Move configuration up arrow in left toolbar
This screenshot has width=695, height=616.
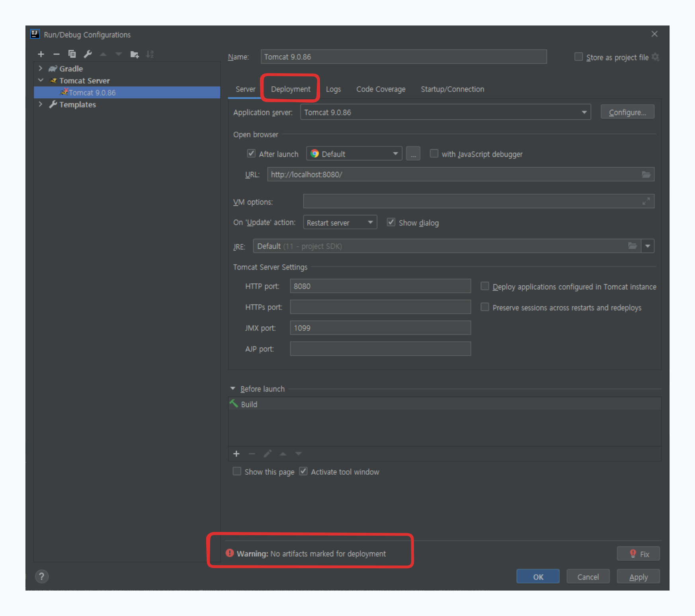(103, 54)
